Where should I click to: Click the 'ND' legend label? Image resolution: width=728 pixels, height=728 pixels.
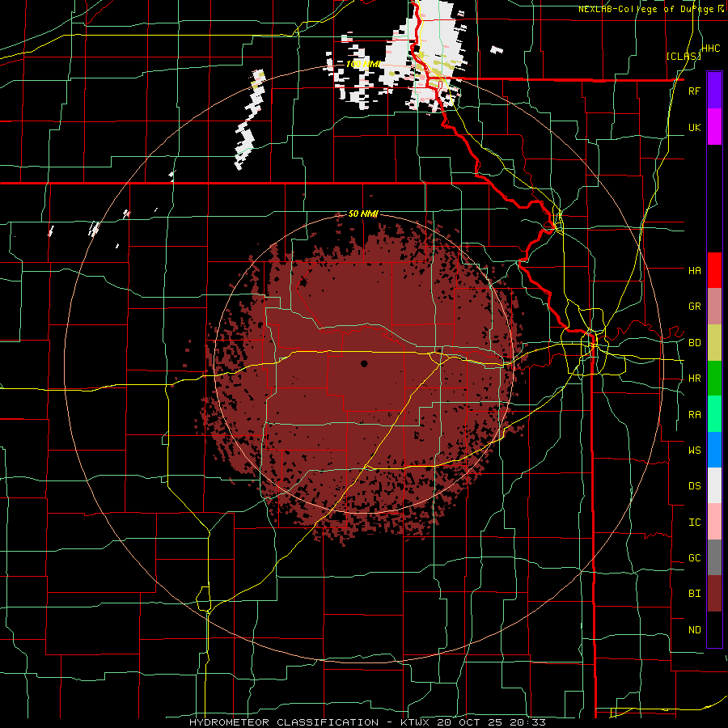coord(694,630)
